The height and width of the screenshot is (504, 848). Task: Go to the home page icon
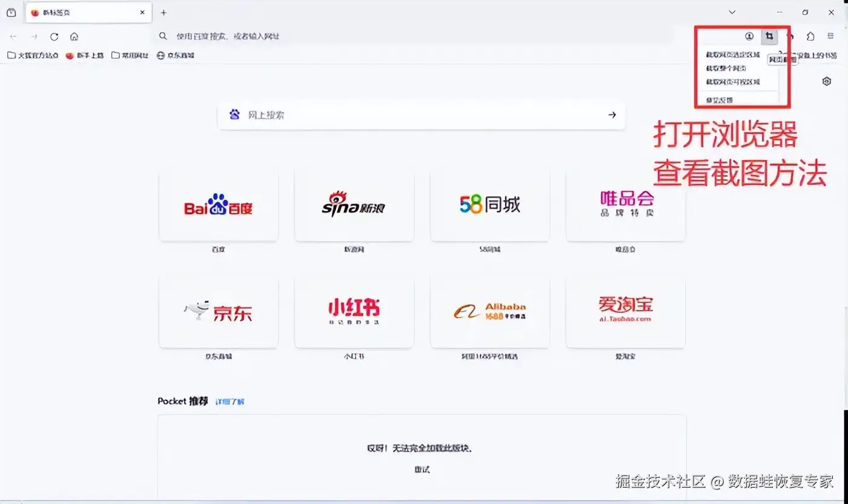coord(74,36)
